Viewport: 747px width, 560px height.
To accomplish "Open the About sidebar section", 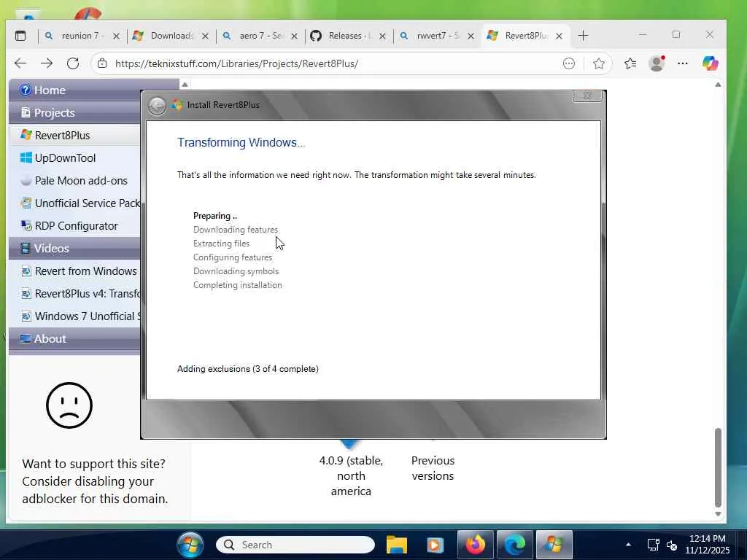I will (75, 339).
